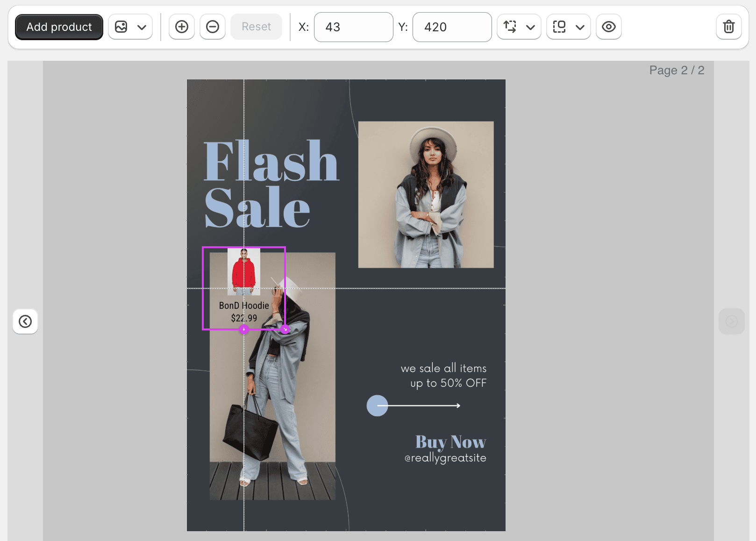This screenshot has width=756, height=541.
Task: Expand the image dropdown chevron
Action: point(142,27)
